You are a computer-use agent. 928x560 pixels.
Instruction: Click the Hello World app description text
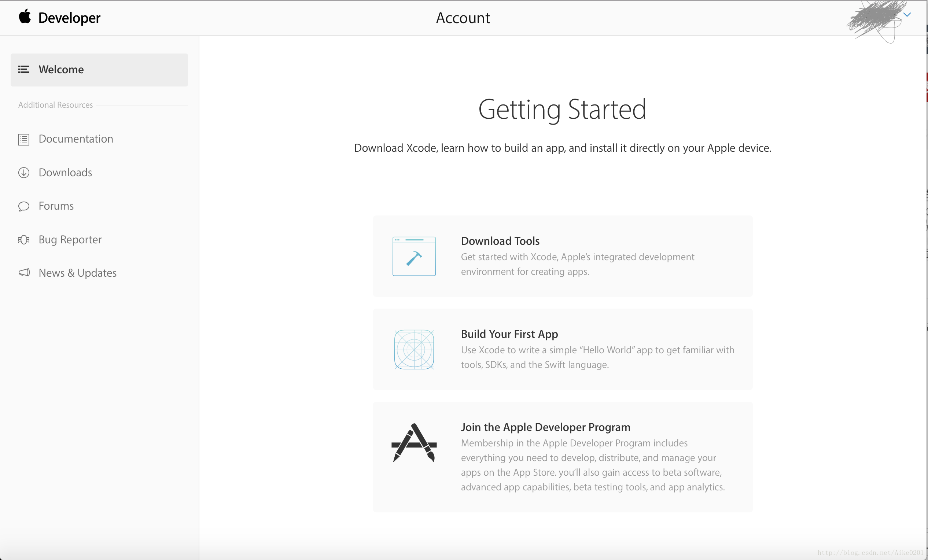(597, 357)
